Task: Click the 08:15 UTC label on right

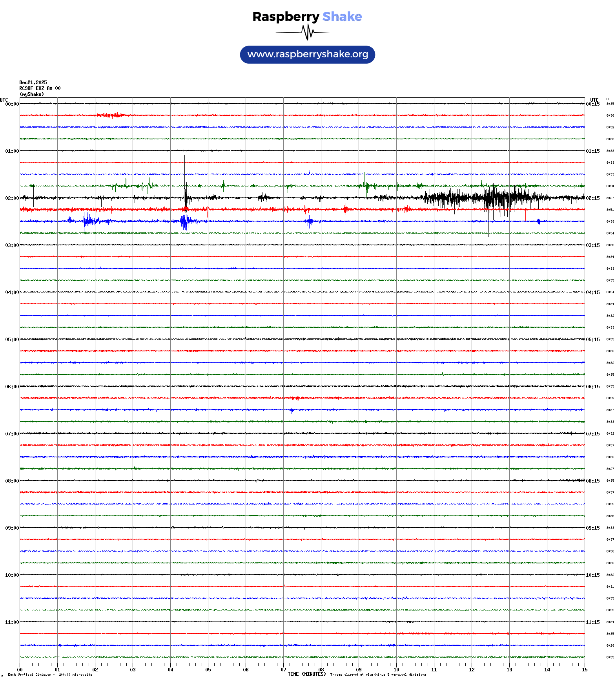Action: (592, 481)
